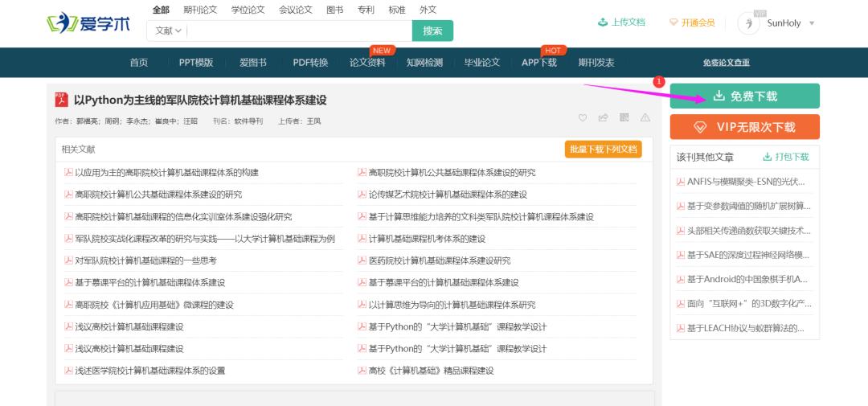868x406 pixels.
Task: Open the 文献 search type dropdown
Action: point(168,31)
